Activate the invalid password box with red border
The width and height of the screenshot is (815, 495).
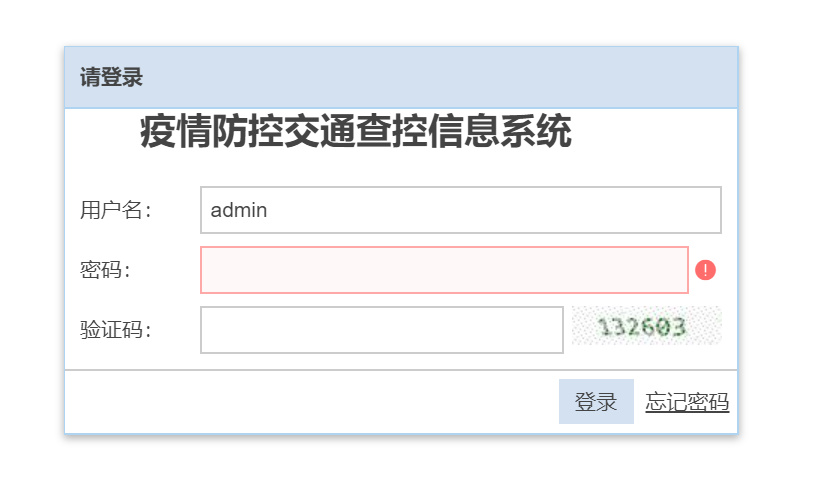pyautogui.click(x=444, y=270)
